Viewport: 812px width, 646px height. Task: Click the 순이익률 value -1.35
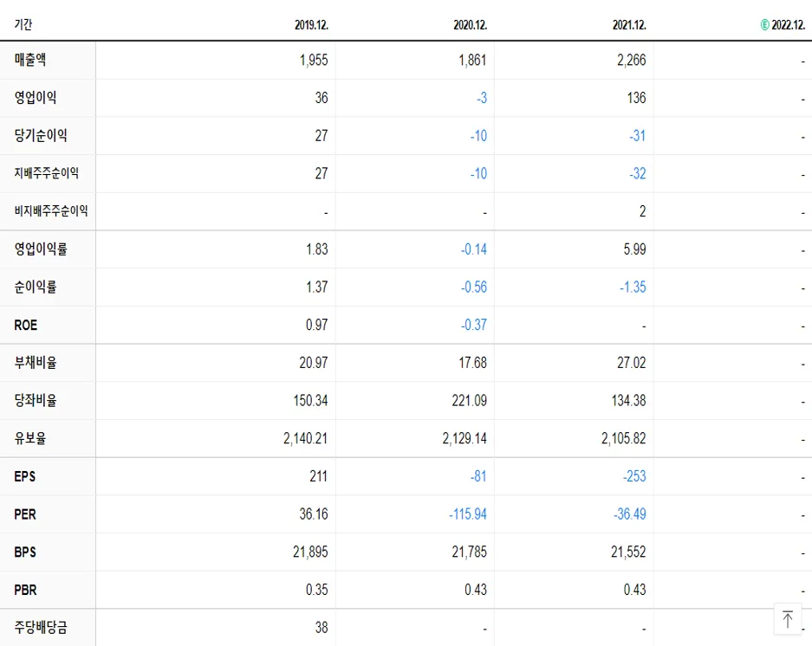click(633, 287)
